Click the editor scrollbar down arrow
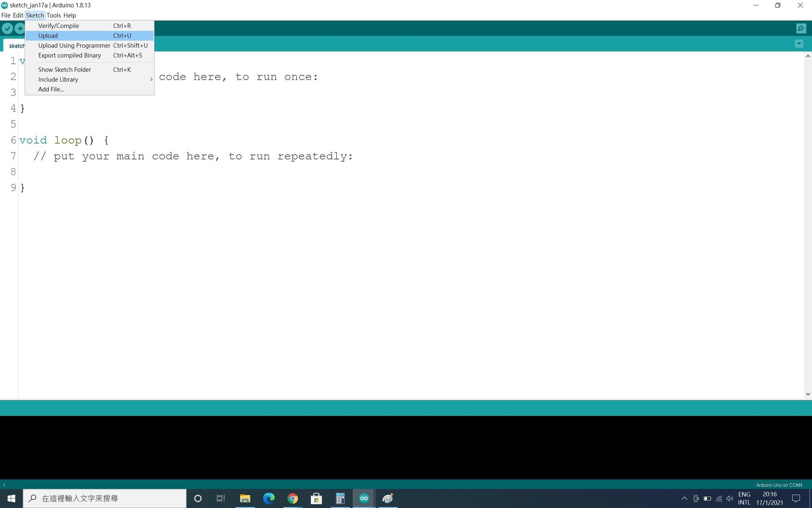Viewport: 812px width, 508px height. [808, 394]
